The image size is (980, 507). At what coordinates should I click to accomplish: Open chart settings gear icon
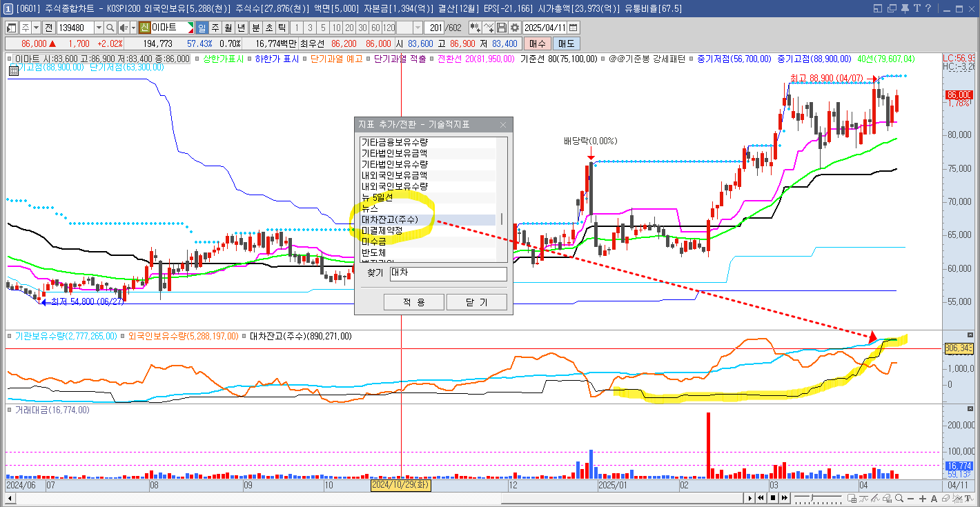(x=515, y=28)
